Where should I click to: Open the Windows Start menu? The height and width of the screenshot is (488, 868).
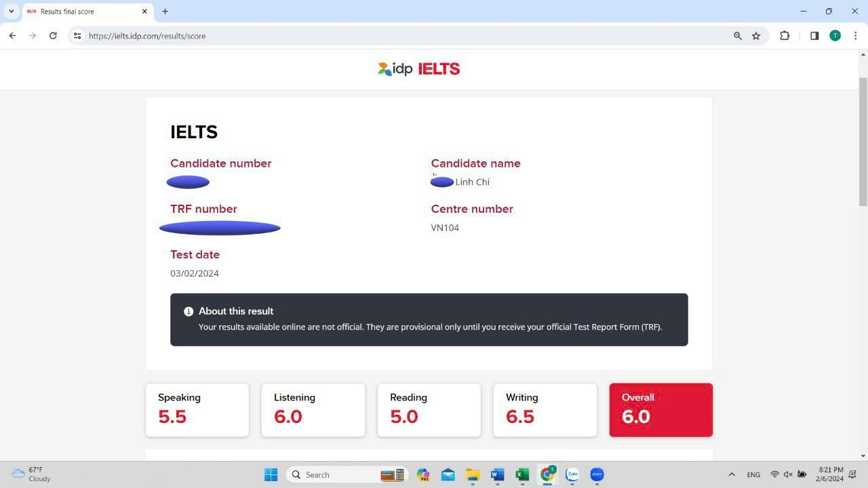point(271,474)
